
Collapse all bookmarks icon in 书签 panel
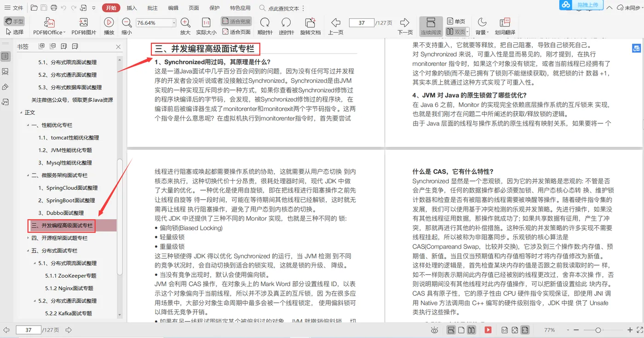click(52, 47)
